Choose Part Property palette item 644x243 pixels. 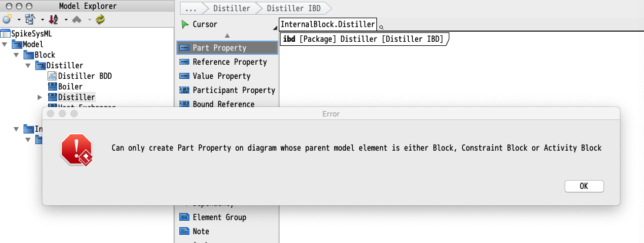[x=227, y=48]
